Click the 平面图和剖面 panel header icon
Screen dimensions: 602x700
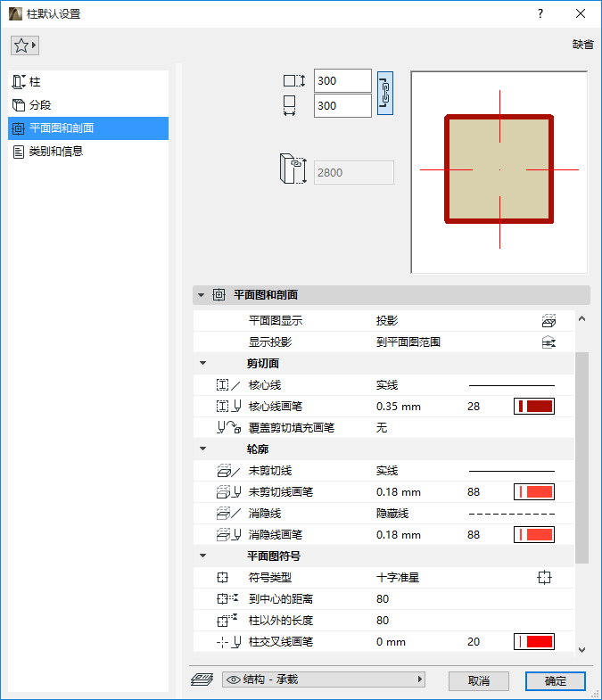219,294
